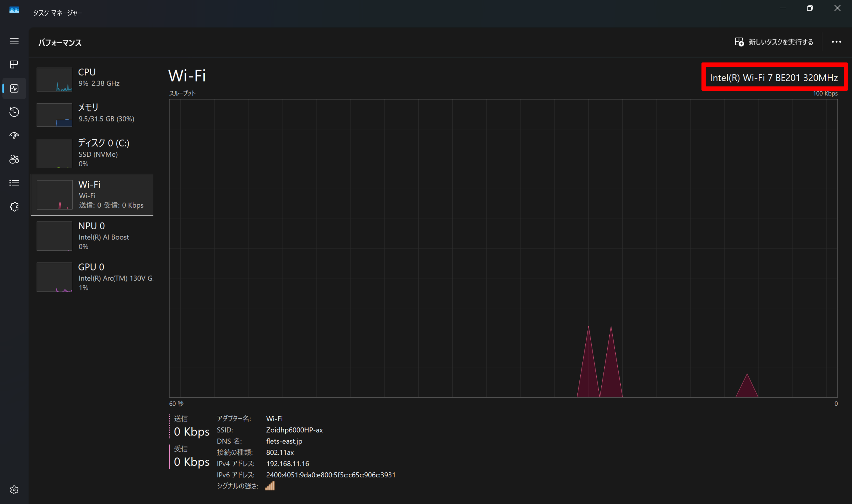Select the Performance sidebar icon
Viewport: 852px width, 504px height.
coord(14,88)
